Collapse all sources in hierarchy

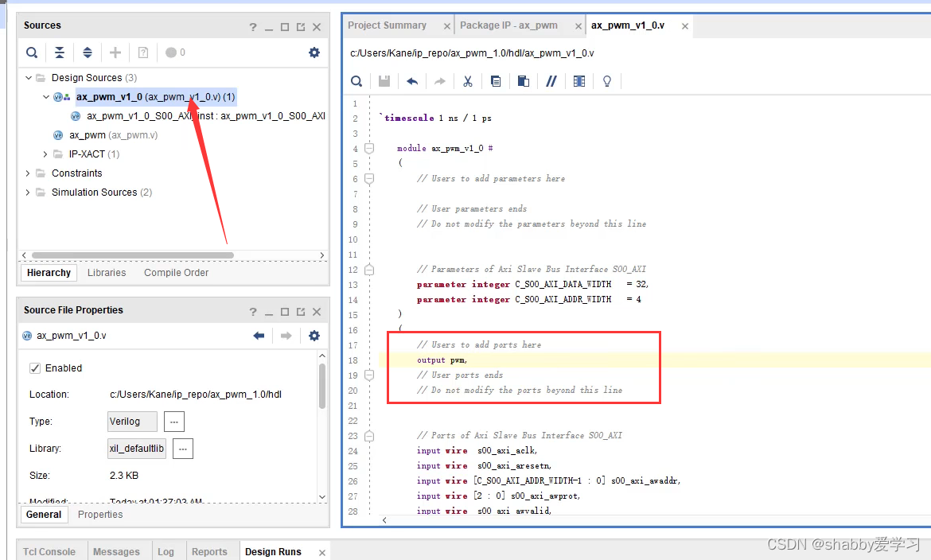[x=60, y=52]
